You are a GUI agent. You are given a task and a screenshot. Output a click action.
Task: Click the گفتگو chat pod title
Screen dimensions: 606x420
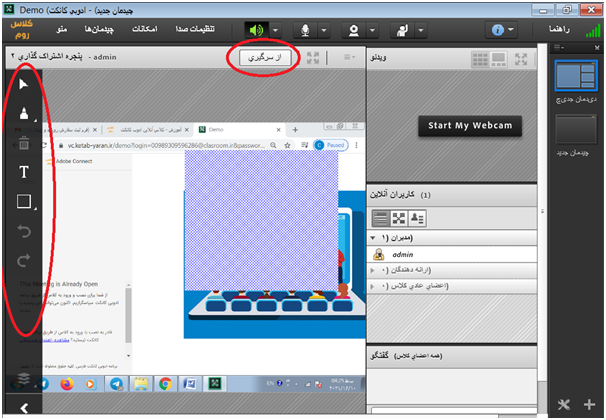(379, 355)
